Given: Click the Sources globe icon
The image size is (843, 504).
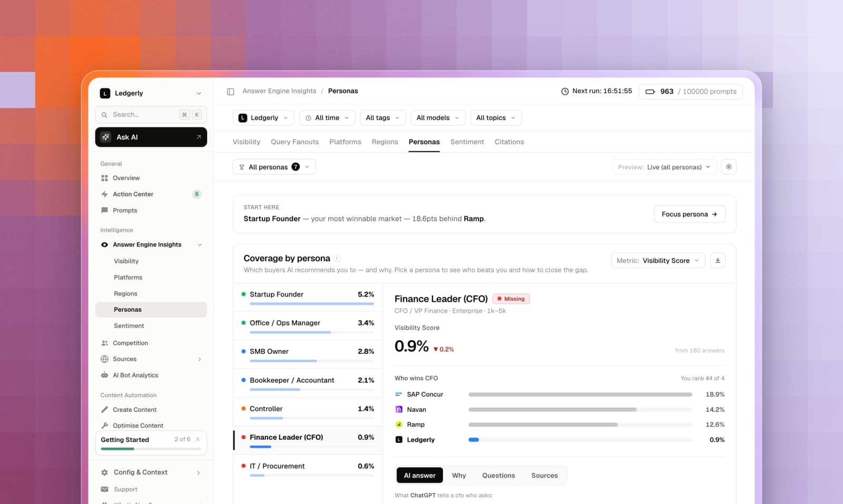Looking at the screenshot, I should tap(104, 359).
